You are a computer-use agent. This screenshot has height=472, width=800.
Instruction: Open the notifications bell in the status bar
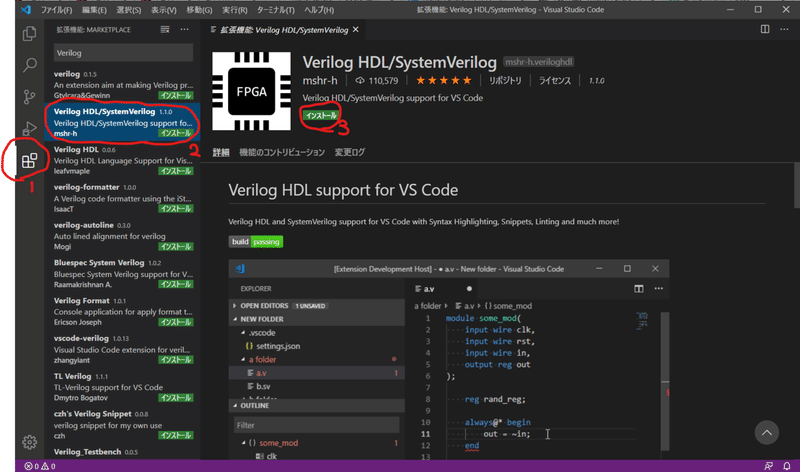click(x=787, y=466)
